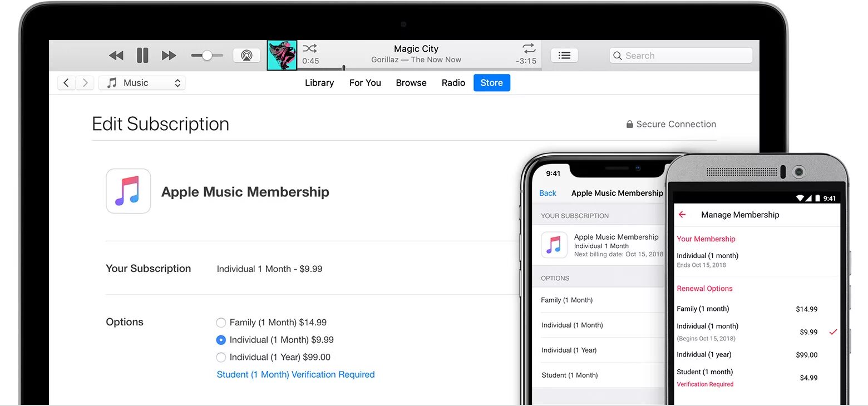
Task: Click the rewind previous track button
Action: click(116, 56)
